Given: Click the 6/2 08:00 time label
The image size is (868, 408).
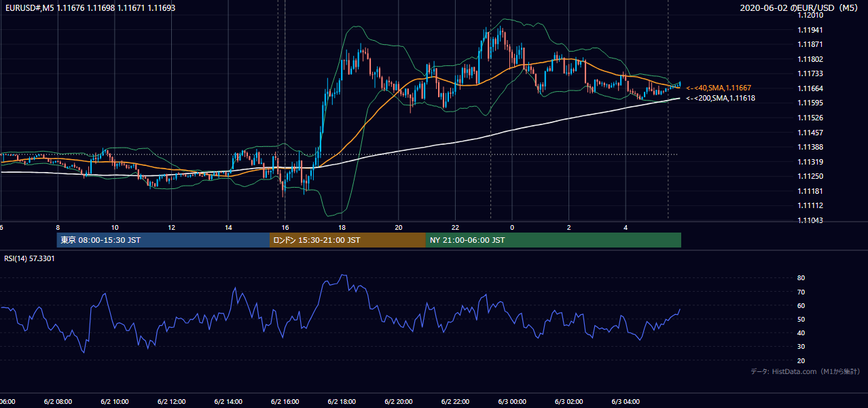Looking at the screenshot, I should [x=57, y=401].
